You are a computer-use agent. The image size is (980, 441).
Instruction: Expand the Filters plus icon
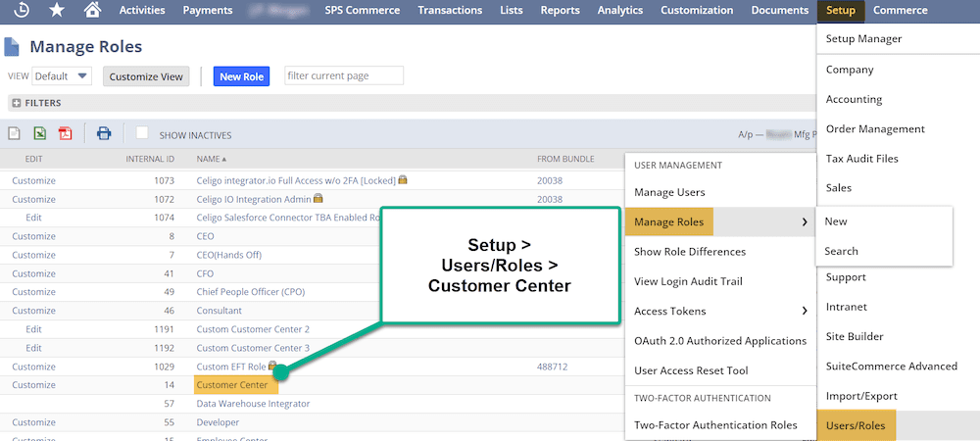tap(17, 103)
